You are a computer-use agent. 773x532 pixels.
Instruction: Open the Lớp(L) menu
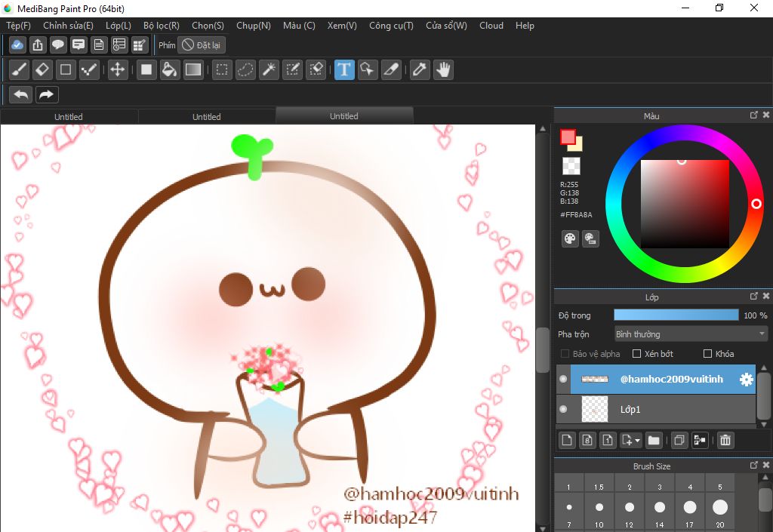119,26
